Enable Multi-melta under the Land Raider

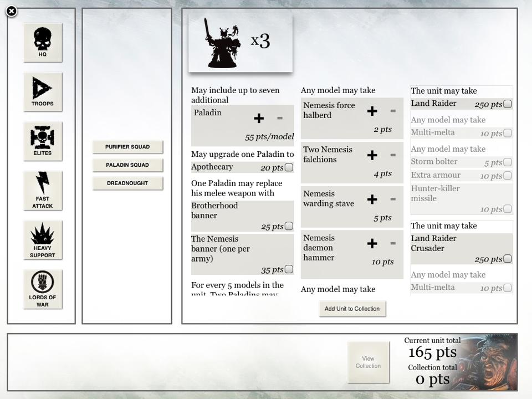coord(507,133)
